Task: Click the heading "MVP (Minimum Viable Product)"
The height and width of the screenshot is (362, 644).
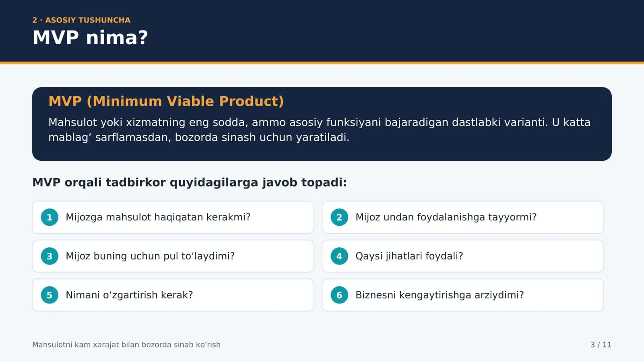Action: (166, 101)
